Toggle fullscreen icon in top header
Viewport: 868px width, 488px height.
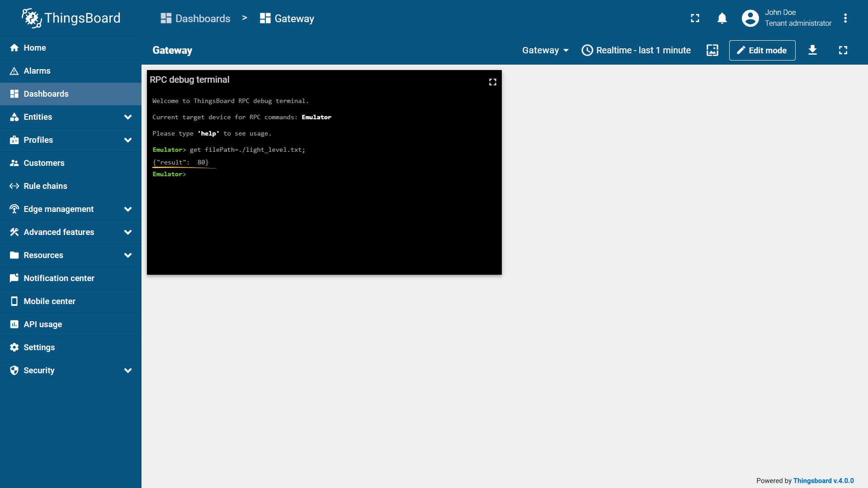695,19
